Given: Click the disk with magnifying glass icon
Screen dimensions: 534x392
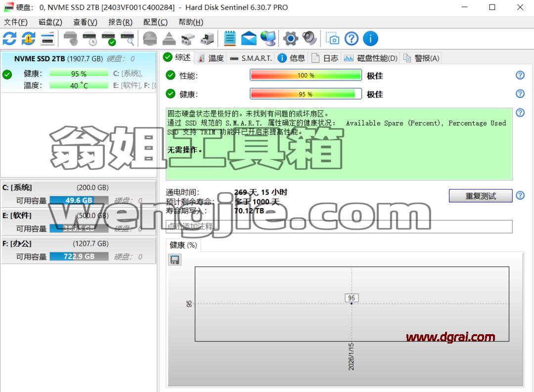Looking at the screenshot, I should tap(128, 39).
